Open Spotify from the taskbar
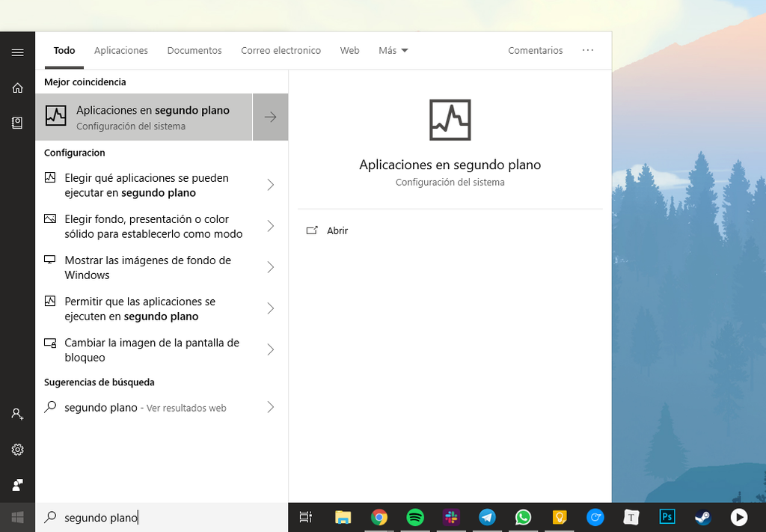The height and width of the screenshot is (532, 766). [415, 517]
